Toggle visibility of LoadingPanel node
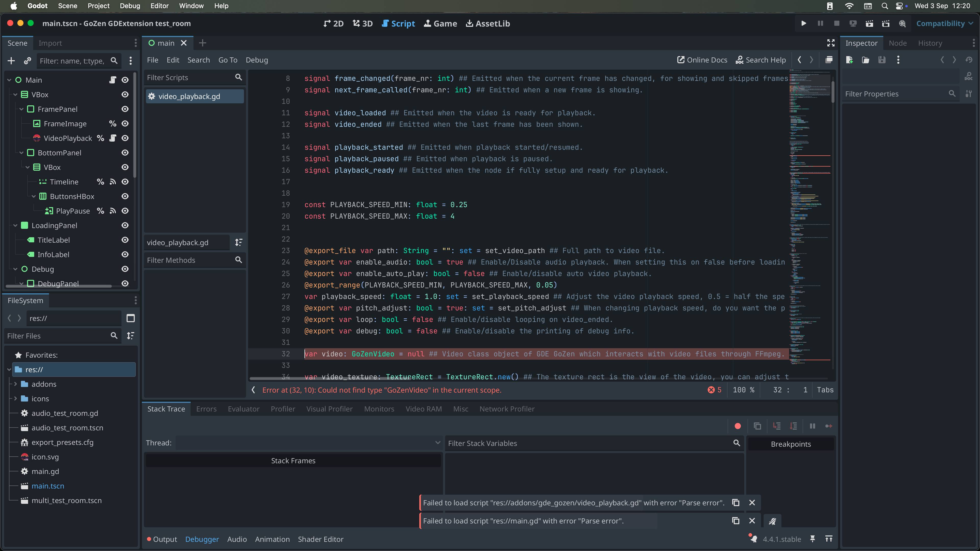 point(125,226)
